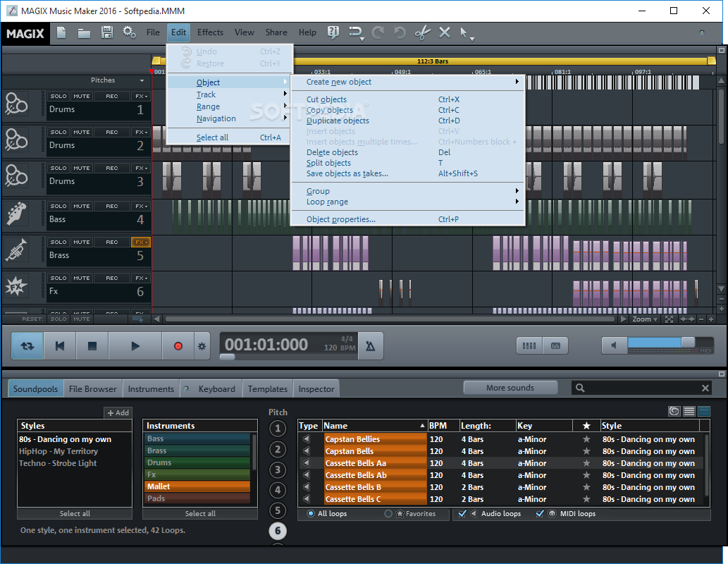The width and height of the screenshot is (728, 564).
Task: Open a project via folder icon
Action: click(x=84, y=33)
